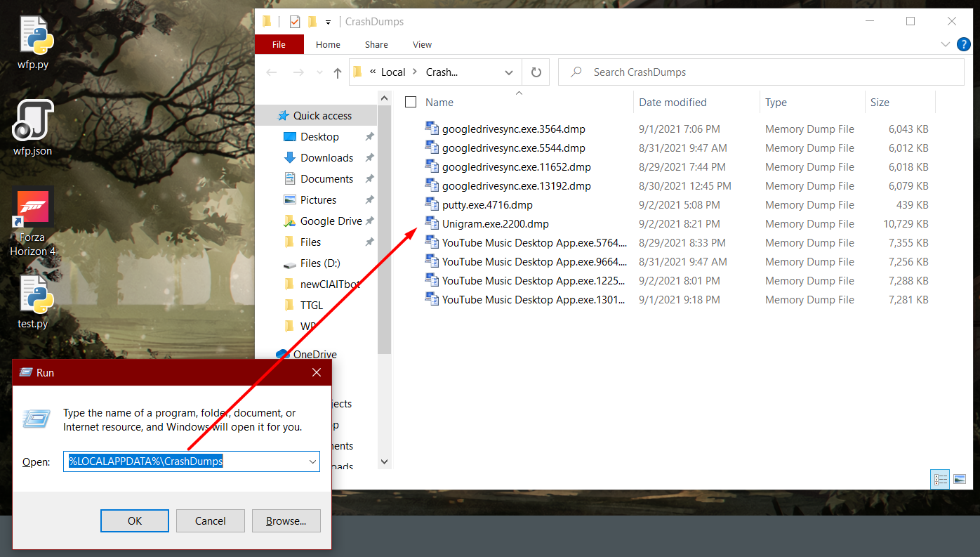Viewport: 980px width, 557px height.
Task: Expand the address bar path dropdown
Action: pos(509,72)
